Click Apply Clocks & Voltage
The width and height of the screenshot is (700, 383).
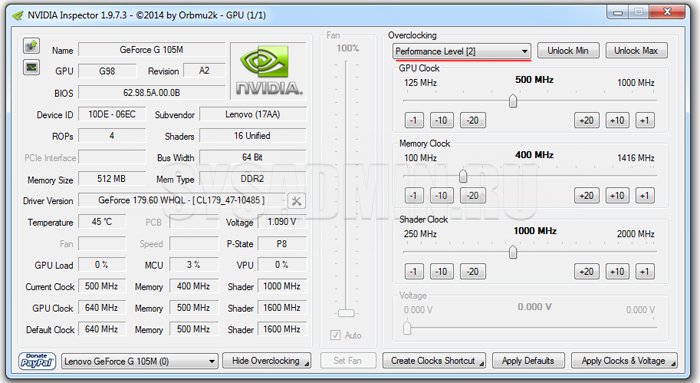point(624,361)
